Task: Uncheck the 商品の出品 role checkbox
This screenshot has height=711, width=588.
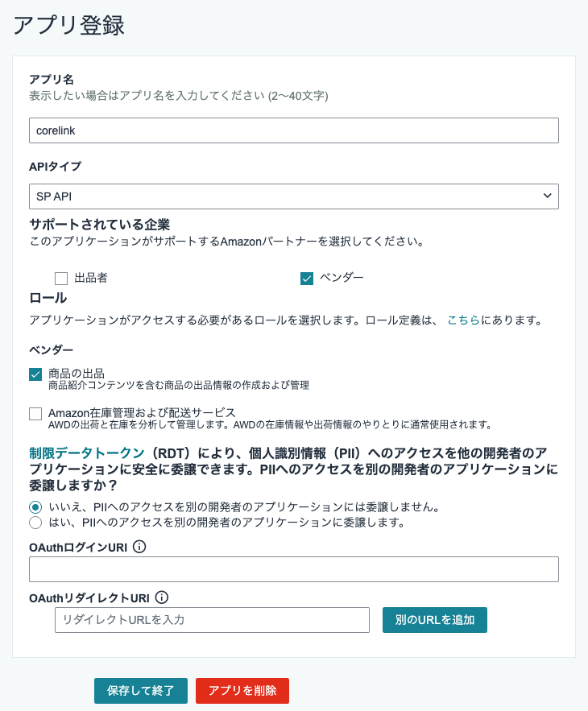Action: [35, 374]
